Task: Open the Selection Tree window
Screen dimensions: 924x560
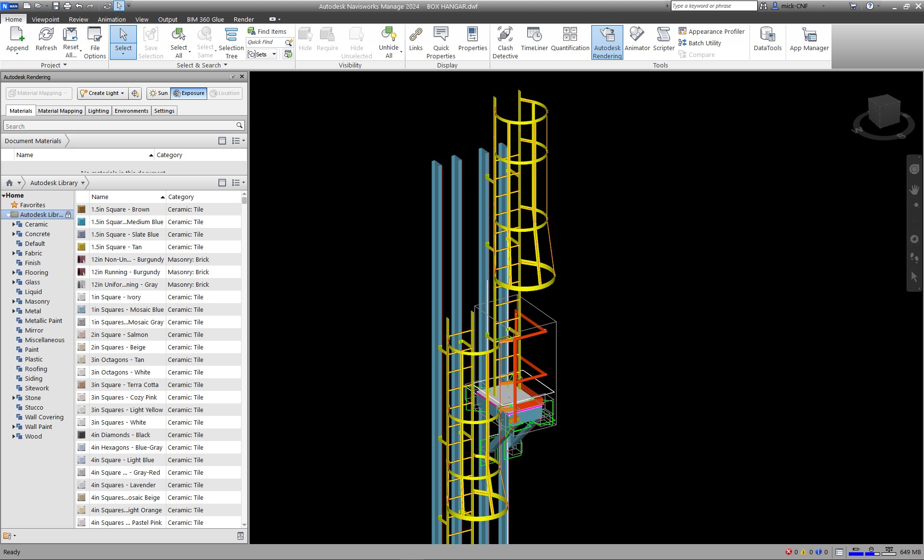Action: tap(231, 42)
